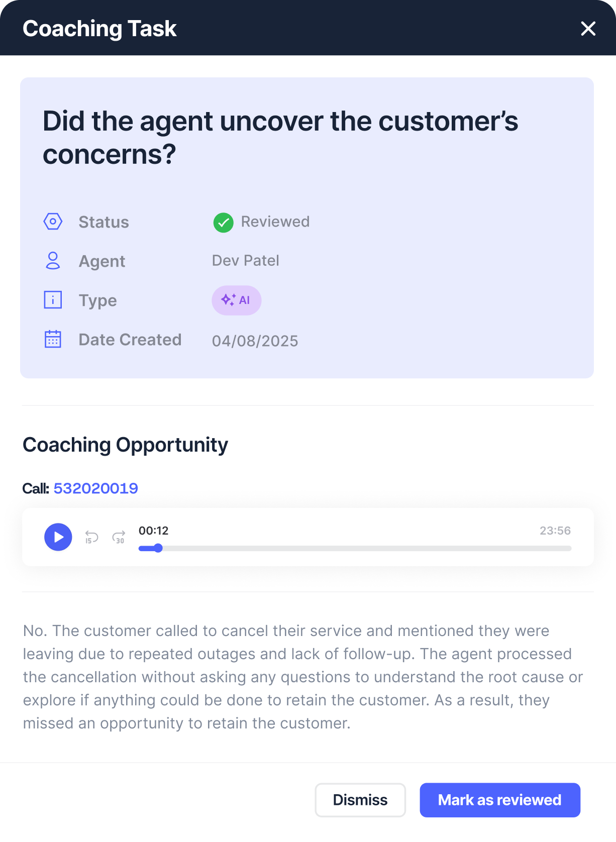This screenshot has height=842, width=616.
Task: Click the Status hexagon icon
Action: [53, 222]
